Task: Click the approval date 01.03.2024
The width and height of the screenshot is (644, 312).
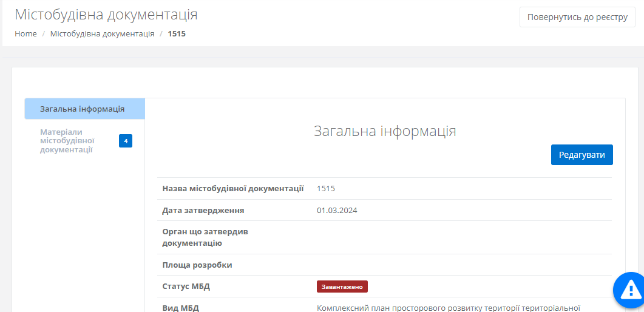Action: [x=337, y=211]
